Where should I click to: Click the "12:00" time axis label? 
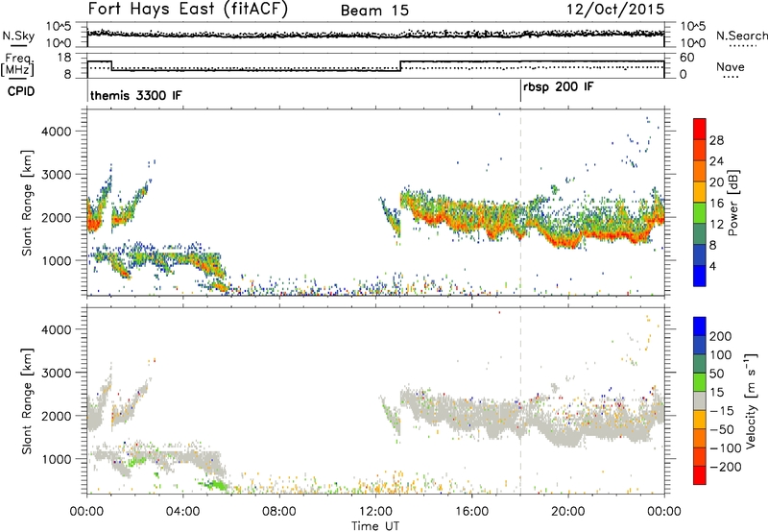coord(375,512)
